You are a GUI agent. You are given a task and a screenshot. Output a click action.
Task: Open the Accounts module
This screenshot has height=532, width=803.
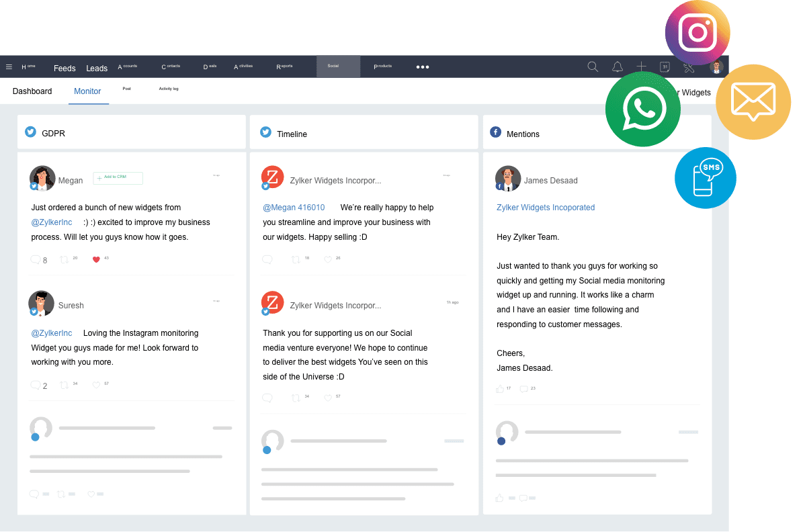tap(128, 66)
